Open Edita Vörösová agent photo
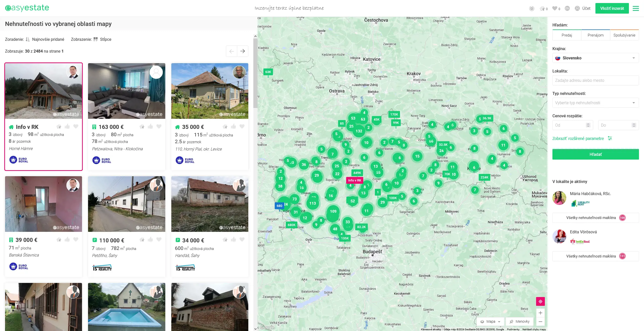The height and width of the screenshot is (331, 644). tap(559, 236)
